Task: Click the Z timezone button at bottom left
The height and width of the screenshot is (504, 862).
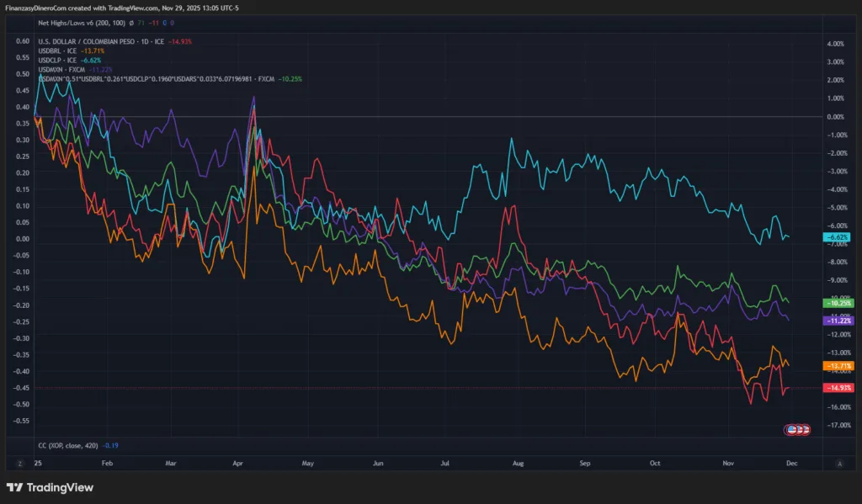Action: (19, 464)
